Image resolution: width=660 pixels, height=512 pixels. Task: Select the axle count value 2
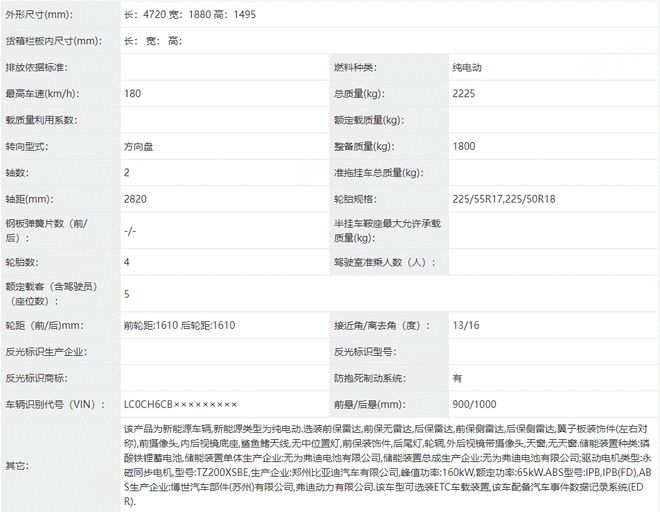(127, 173)
